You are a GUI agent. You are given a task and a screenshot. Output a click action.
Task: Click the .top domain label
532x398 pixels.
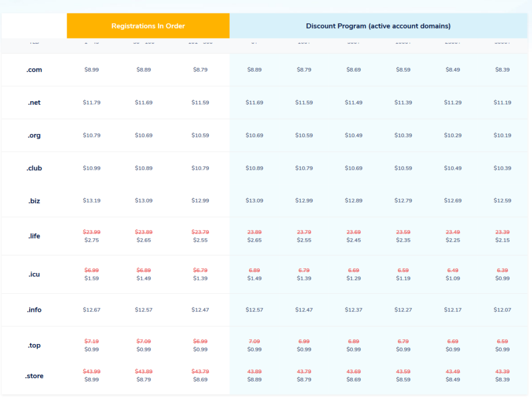pos(34,346)
